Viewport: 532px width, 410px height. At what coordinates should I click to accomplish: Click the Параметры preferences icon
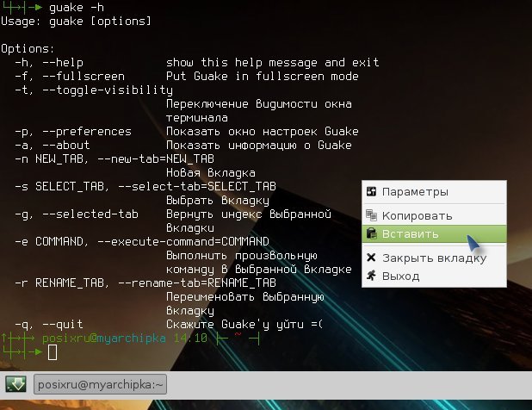[x=372, y=191]
